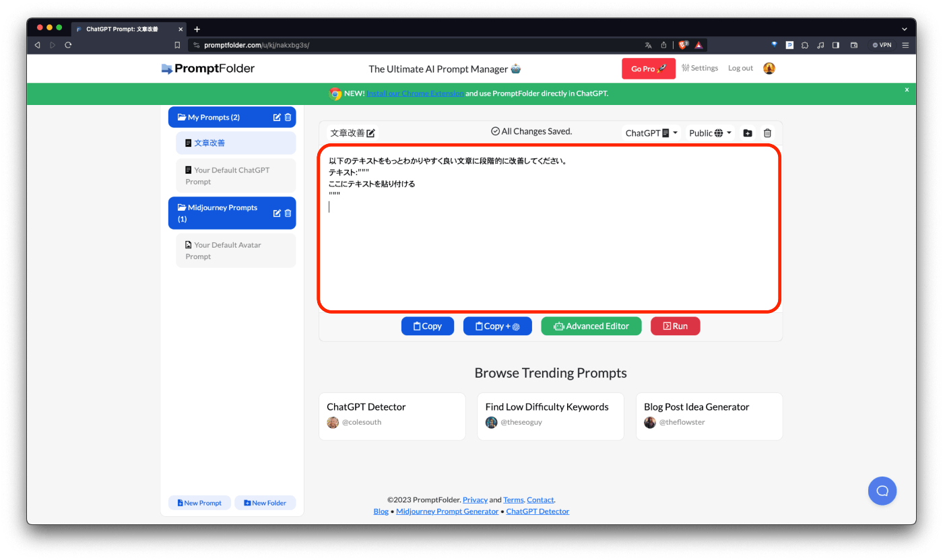Create a New Folder
The image size is (943, 560).
click(x=265, y=503)
